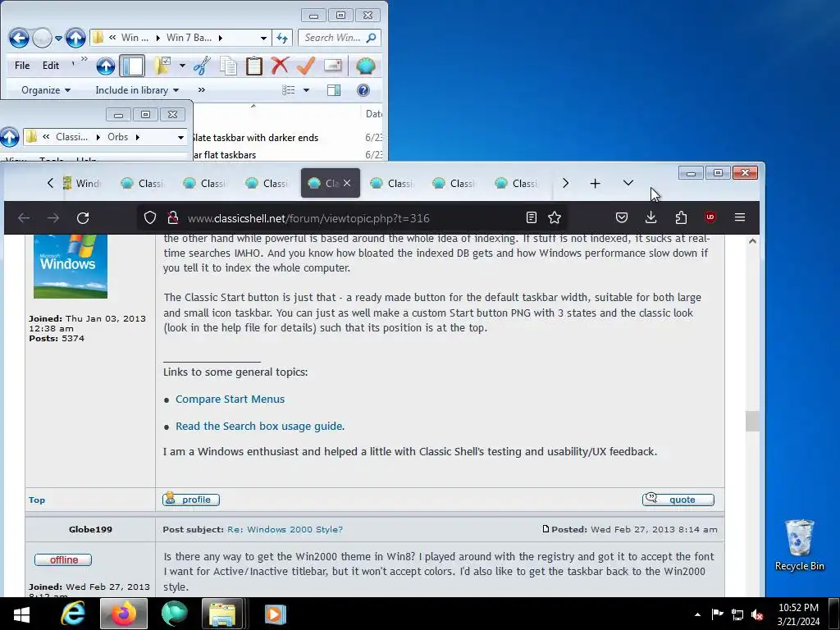
Task: Open the List all tabs dropdown
Action: coord(628,183)
